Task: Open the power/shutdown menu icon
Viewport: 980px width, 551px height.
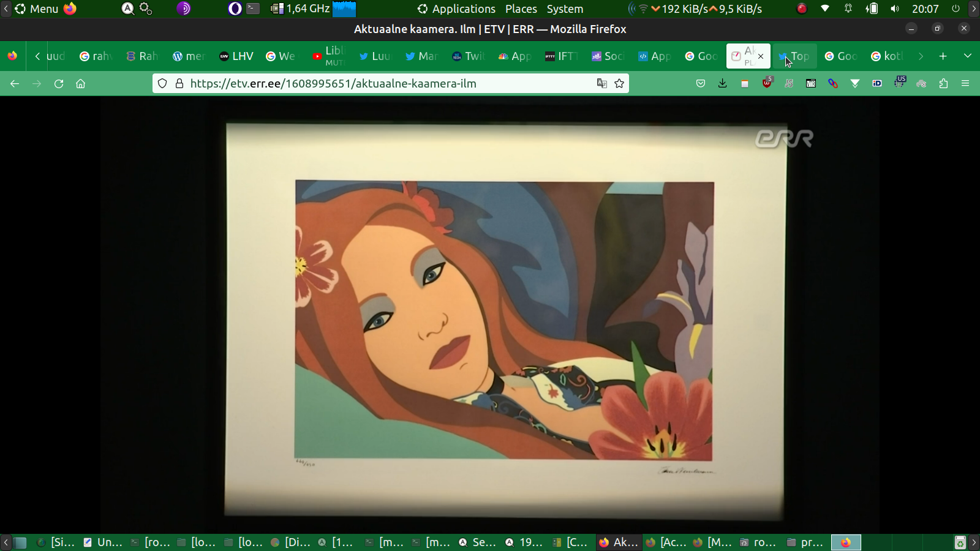Action: click(x=956, y=9)
